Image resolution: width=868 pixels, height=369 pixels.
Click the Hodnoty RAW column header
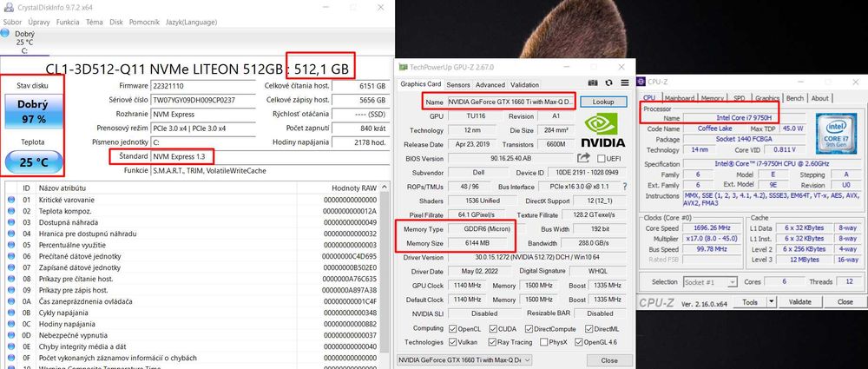click(339, 188)
